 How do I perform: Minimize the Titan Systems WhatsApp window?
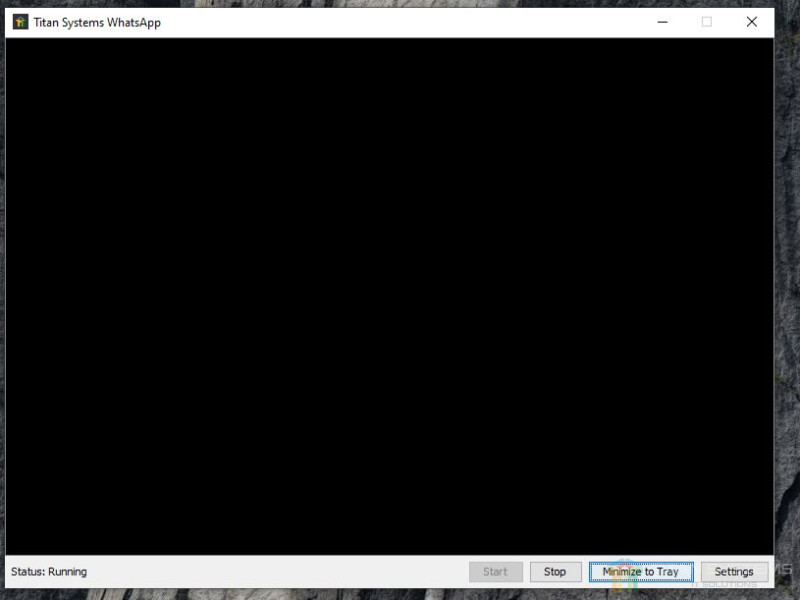click(662, 22)
